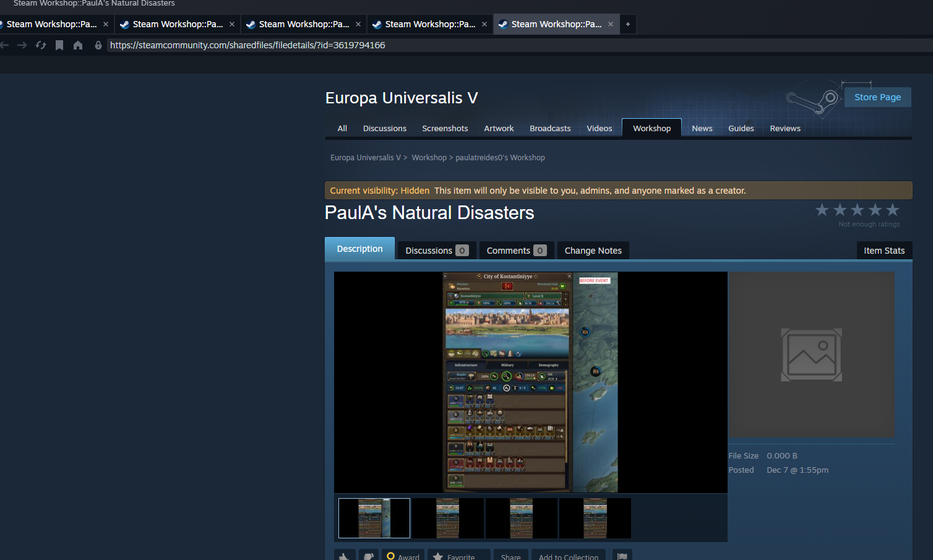Click the posted date 'Dec 7 @ 1:55pm'
Viewport: 933px width, 560px height.
798,470
